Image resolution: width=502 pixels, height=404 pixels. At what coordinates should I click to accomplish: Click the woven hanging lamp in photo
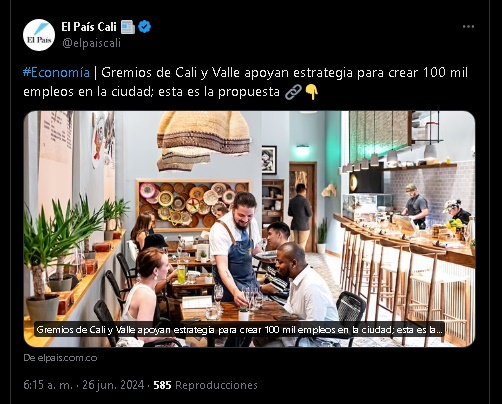point(203,140)
